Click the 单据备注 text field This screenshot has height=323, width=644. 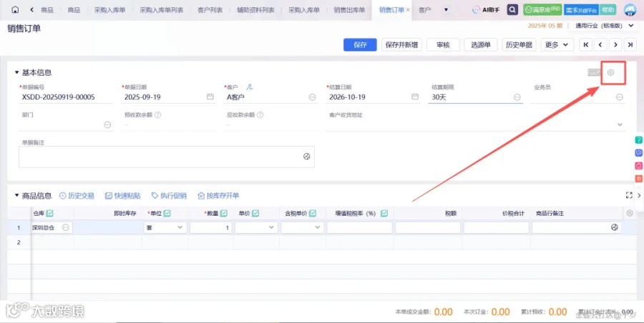pos(166,156)
